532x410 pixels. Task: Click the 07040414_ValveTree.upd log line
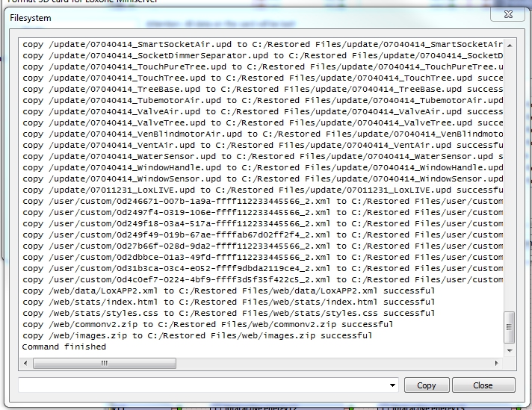tap(262, 123)
